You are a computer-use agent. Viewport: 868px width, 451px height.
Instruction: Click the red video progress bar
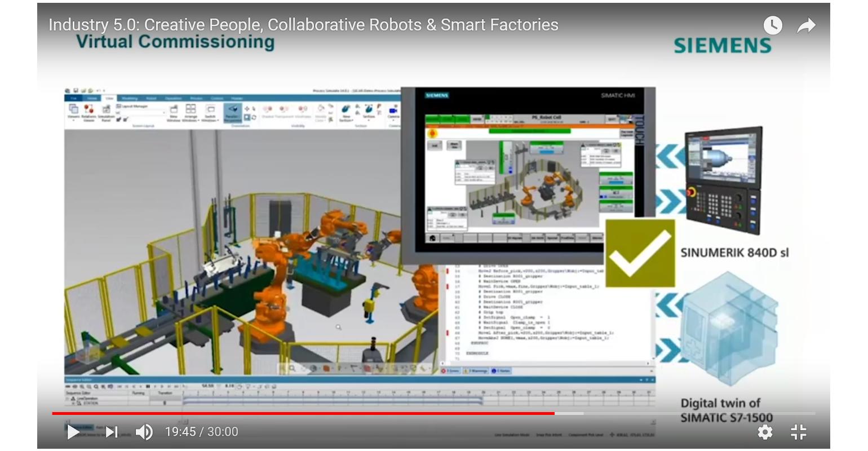pyautogui.click(x=303, y=413)
